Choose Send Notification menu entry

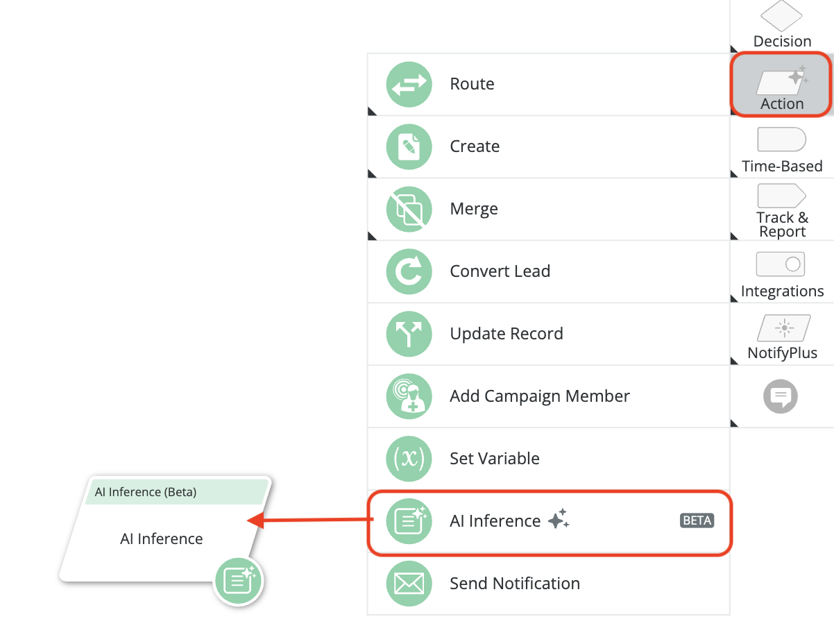pyautogui.click(x=514, y=584)
